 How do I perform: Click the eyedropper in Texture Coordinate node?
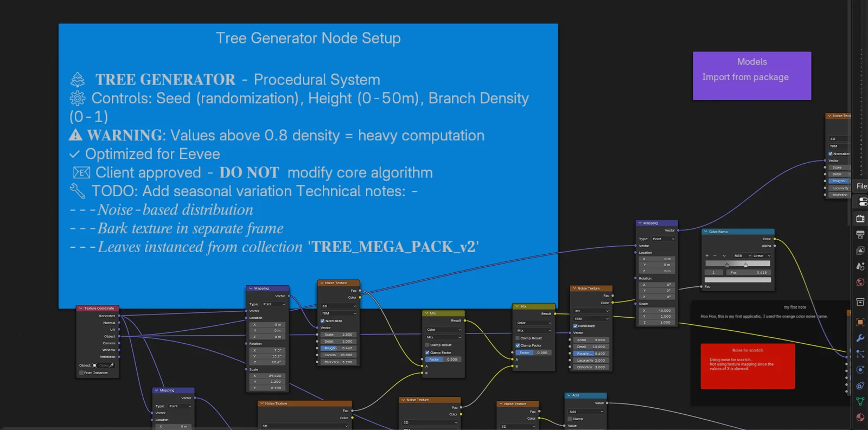click(112, 365)
